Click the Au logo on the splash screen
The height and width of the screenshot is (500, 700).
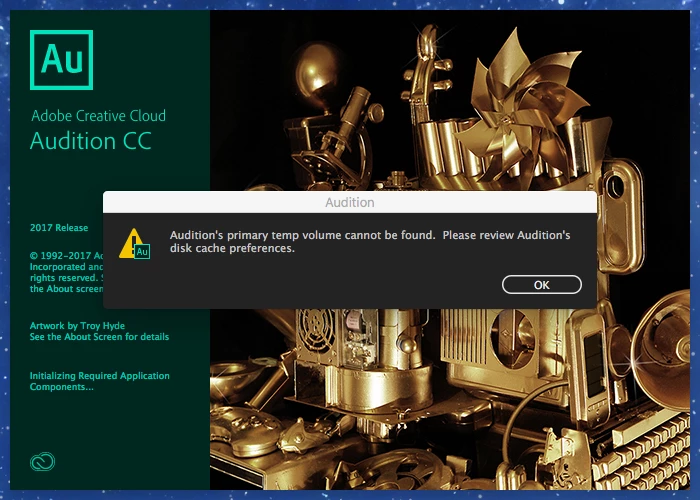62,60
